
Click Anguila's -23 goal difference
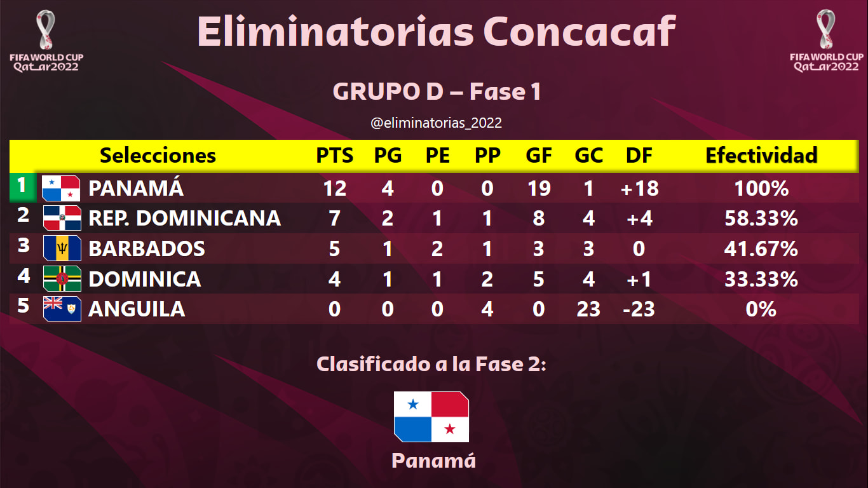click(639, 309)
